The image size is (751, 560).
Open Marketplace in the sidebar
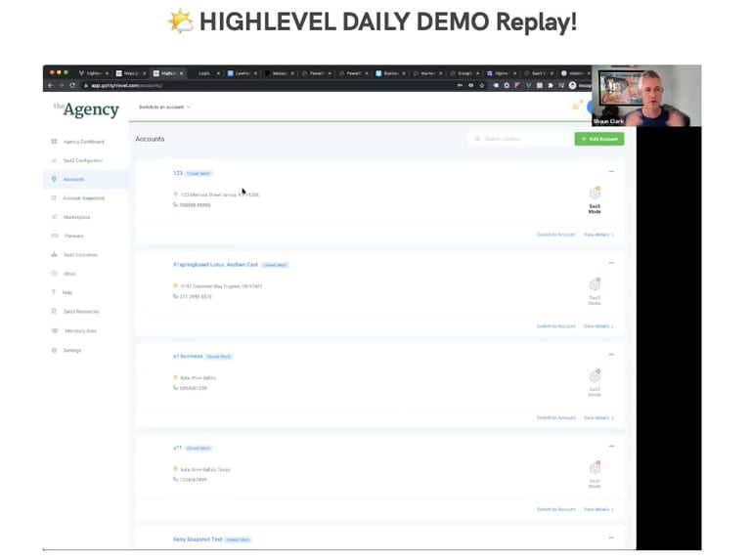point(76,217)
